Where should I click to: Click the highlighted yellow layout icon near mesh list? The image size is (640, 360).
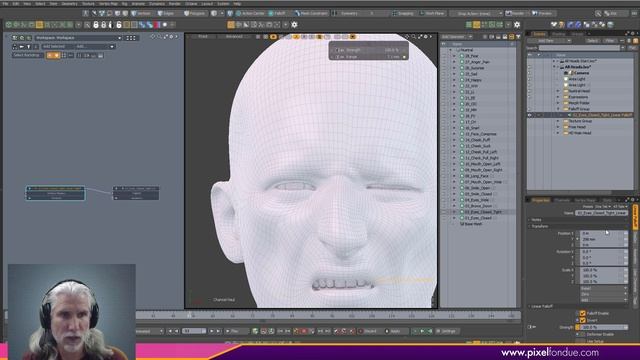476,25
